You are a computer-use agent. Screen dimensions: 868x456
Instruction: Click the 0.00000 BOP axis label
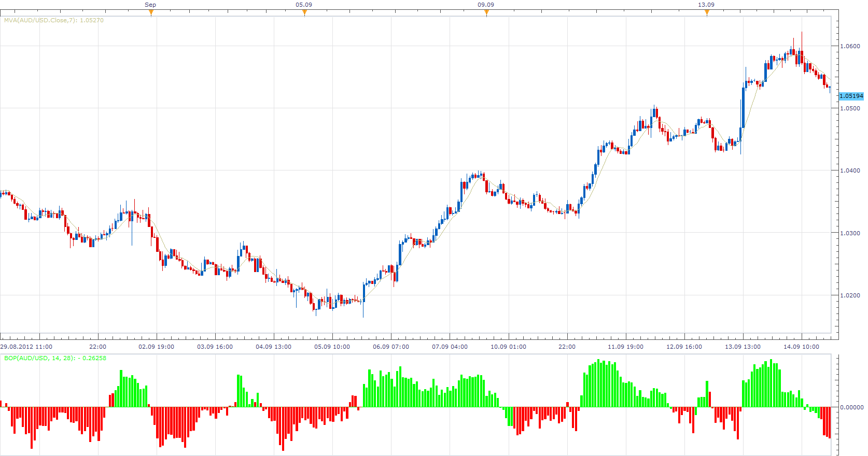click(852, 407)
